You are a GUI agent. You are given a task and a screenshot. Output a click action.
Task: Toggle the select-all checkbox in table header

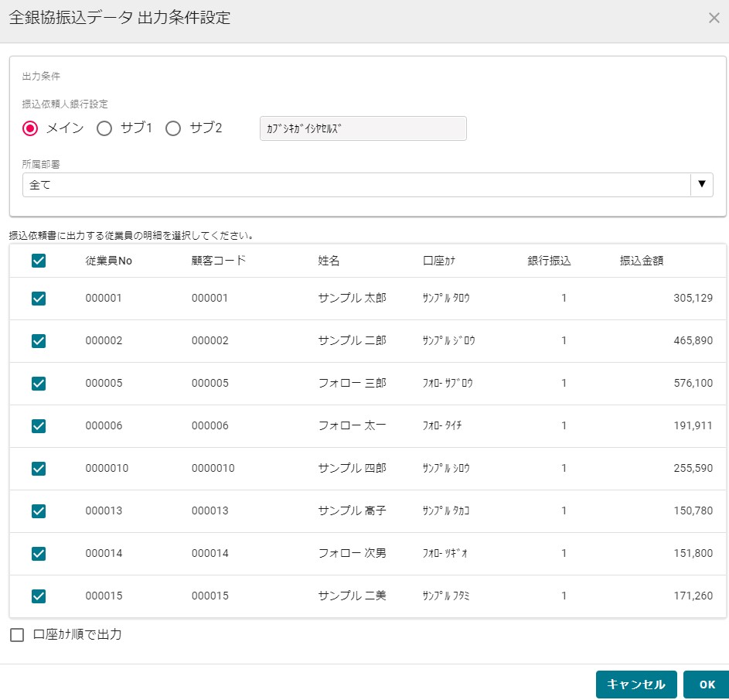pyautogui.click(x=39, y=261)
